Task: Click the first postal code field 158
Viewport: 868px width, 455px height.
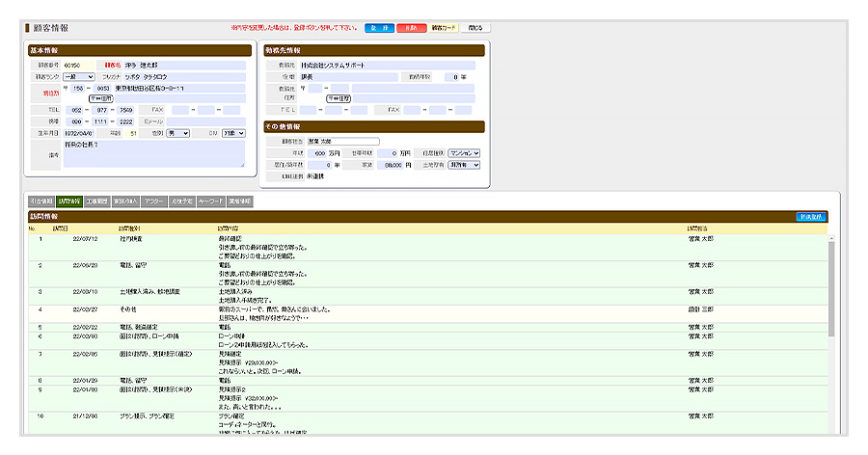Action: [x=77, y=88]
